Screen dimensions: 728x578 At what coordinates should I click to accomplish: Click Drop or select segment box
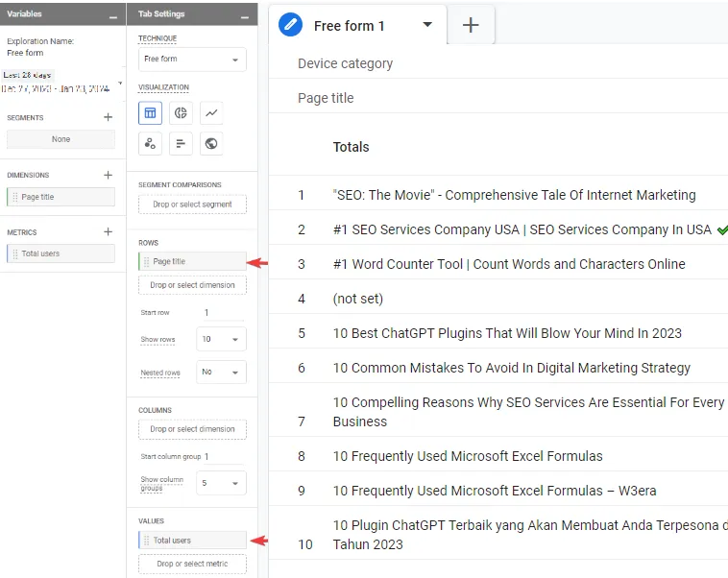click(192, 205)
